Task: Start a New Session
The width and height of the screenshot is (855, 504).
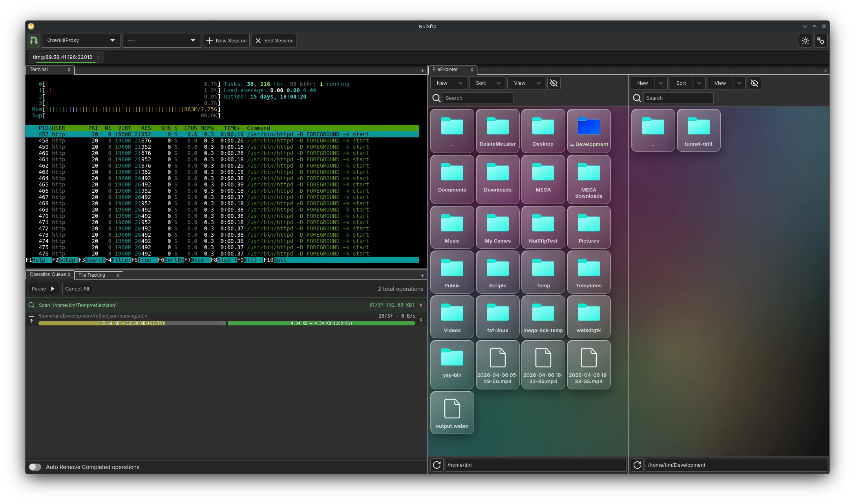Action: point(227,40)
